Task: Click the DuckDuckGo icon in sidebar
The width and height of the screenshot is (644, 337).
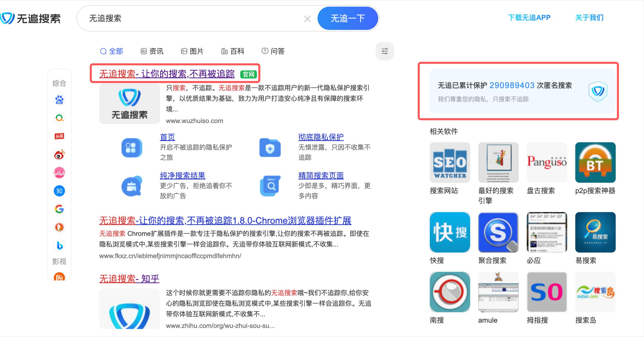Action: point(59,227)
